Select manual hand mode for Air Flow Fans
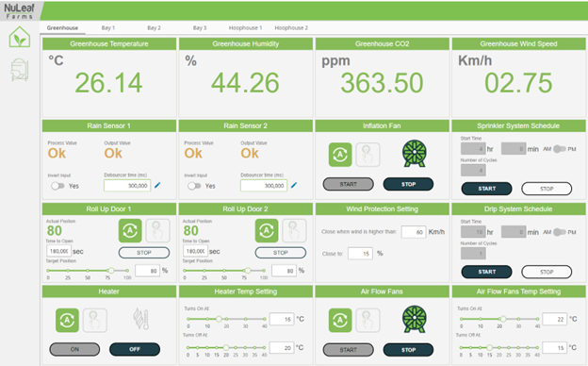Image resolution: width=588 pixels, height=366 pixels. tap(367, 320)
